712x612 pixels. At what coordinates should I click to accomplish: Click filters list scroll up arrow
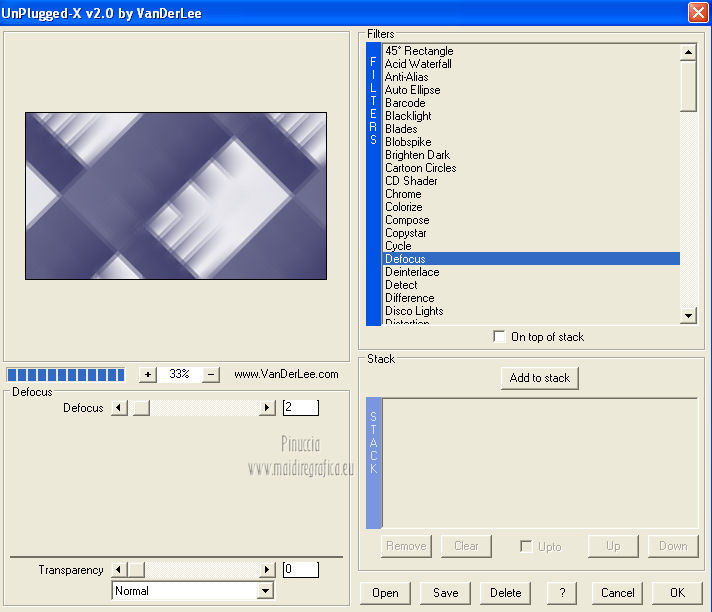point(688,52)
